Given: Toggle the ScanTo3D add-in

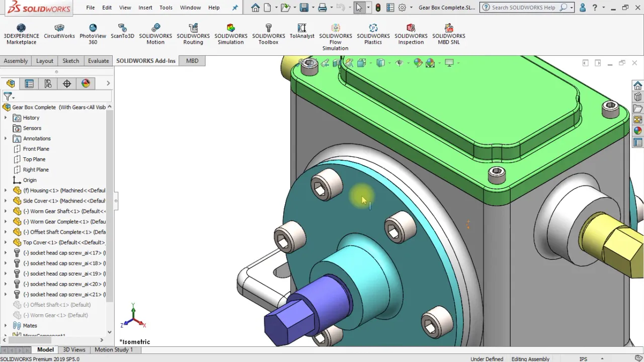Looking at the screenshot, I should [122, 31].
